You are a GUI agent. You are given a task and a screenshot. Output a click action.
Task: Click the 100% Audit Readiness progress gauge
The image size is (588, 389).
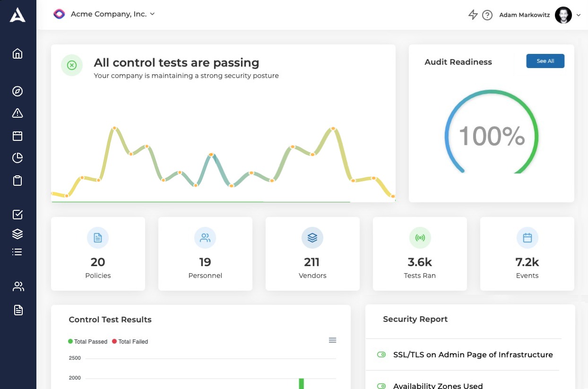point(492,135)
